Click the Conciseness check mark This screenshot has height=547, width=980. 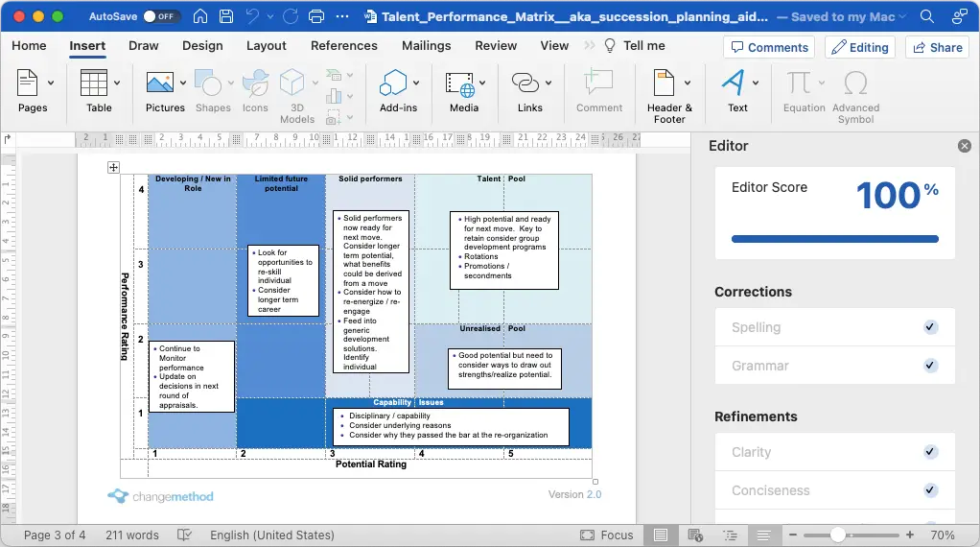pyautogui.click(x=930, y=490)
